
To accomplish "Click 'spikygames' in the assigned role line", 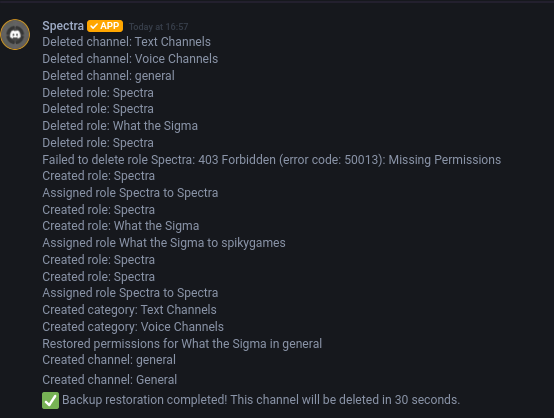I will coord(253,243).
